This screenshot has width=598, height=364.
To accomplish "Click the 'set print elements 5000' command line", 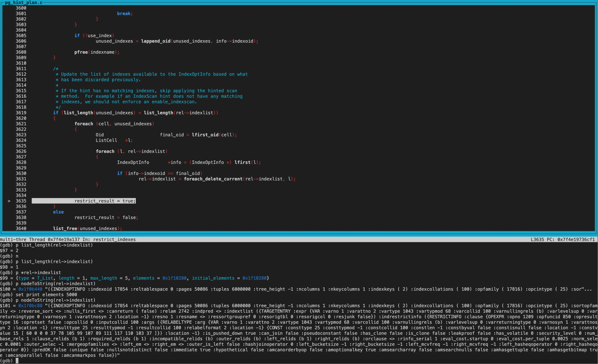I will pyautogui.click(x=46, y=295).
